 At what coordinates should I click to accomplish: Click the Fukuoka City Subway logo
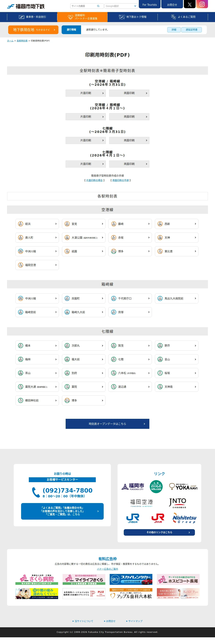(26, 6)
